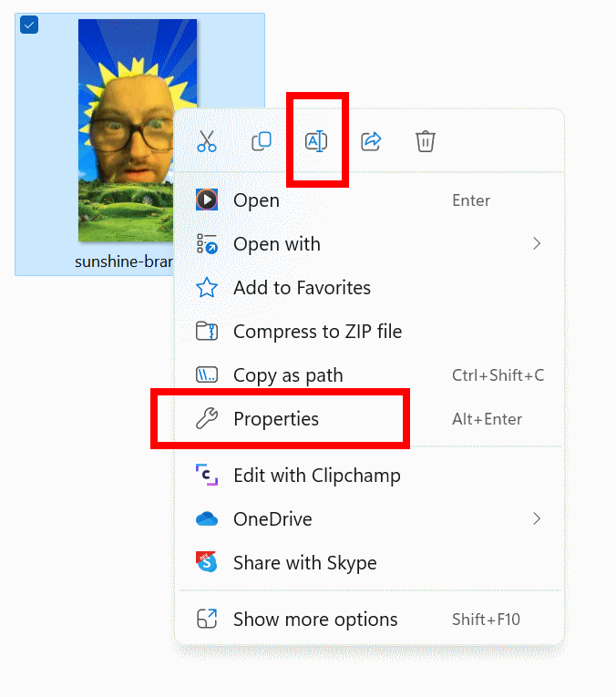The width and height of the screenshot is (616, 697).
Task: Expand the Open with submenu arrow
Action: coord(537,243)
